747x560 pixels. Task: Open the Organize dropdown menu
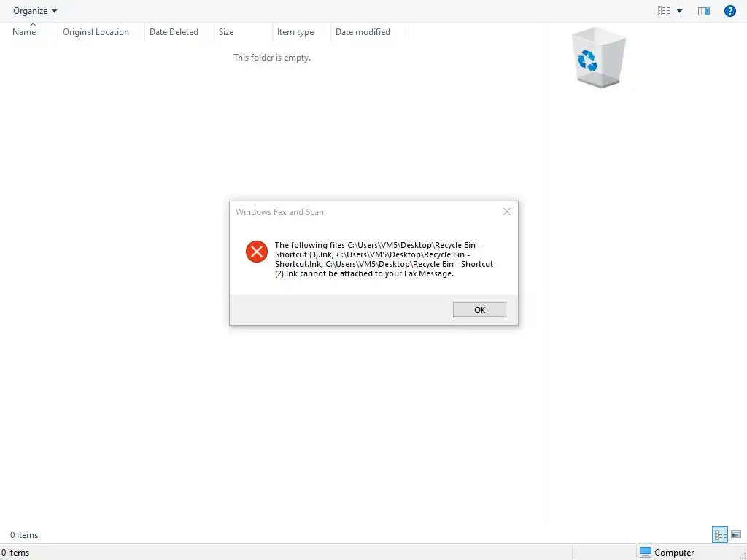[35, 10]
